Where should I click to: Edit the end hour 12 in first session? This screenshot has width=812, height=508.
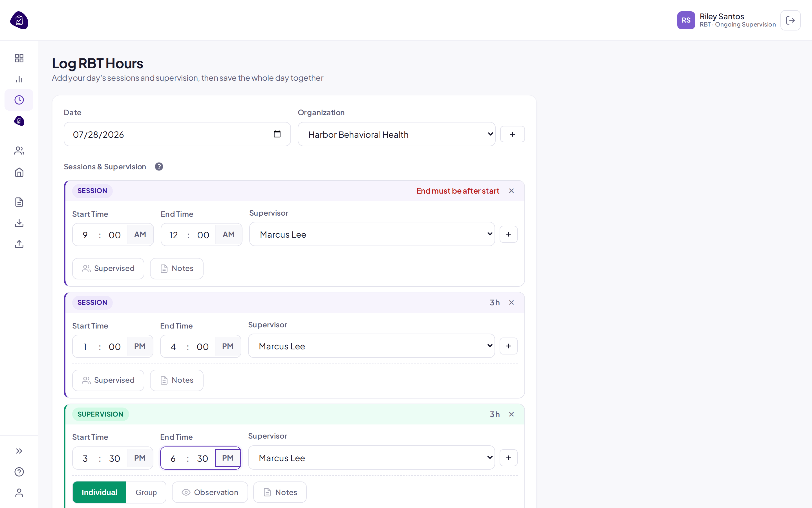click(173, 235)
